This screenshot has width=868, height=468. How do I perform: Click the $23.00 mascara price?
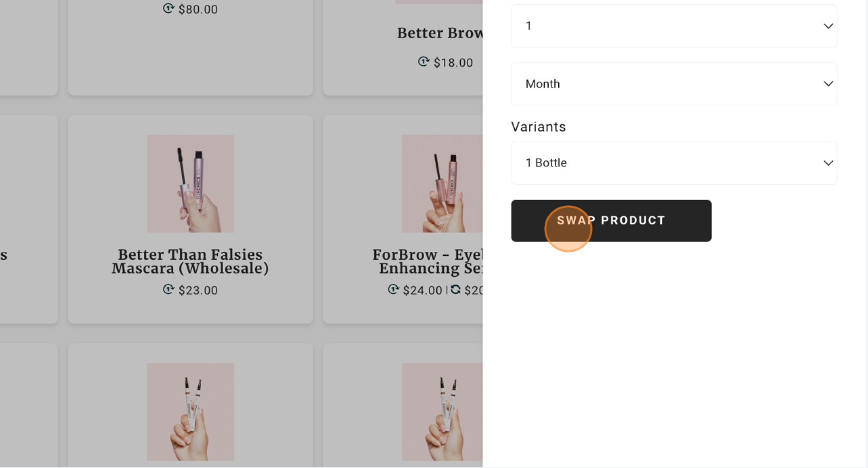[x=198, y=290]
